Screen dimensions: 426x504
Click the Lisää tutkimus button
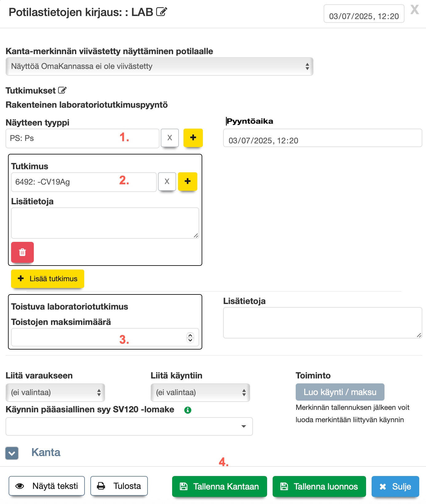48,279
